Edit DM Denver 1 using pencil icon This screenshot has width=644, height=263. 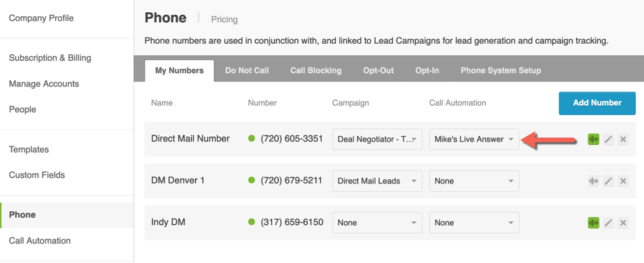pos(608,181)
